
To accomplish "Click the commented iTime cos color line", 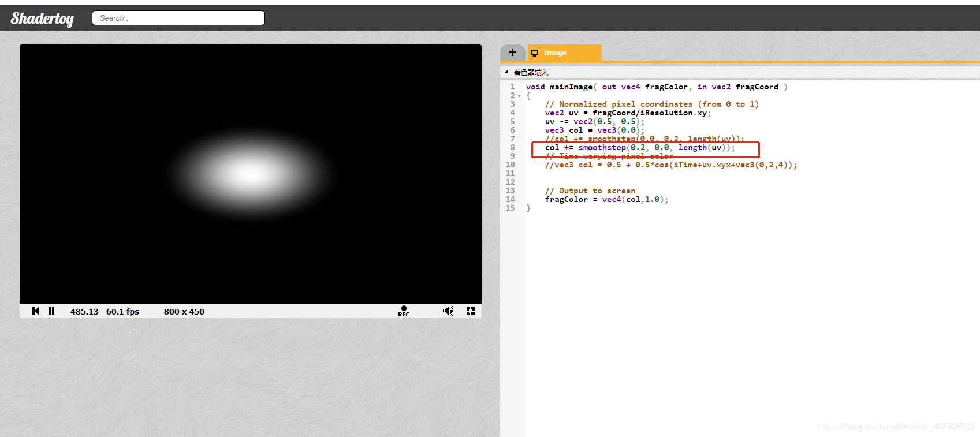I will tap(671, 165).
